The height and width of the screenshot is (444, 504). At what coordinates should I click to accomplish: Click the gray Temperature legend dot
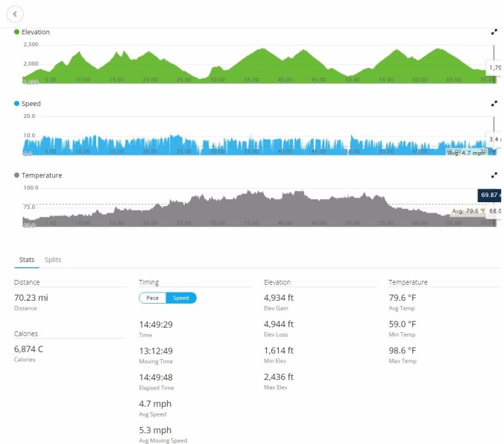16,175
